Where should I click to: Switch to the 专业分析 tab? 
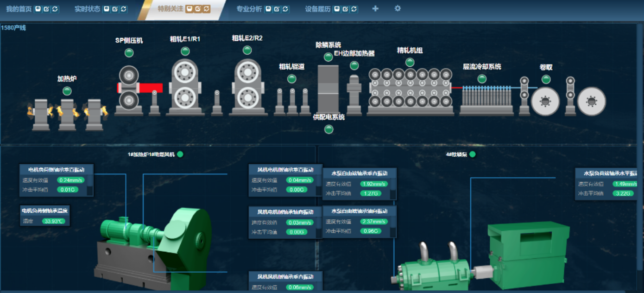pyautogui.click(x=249, y=9)
